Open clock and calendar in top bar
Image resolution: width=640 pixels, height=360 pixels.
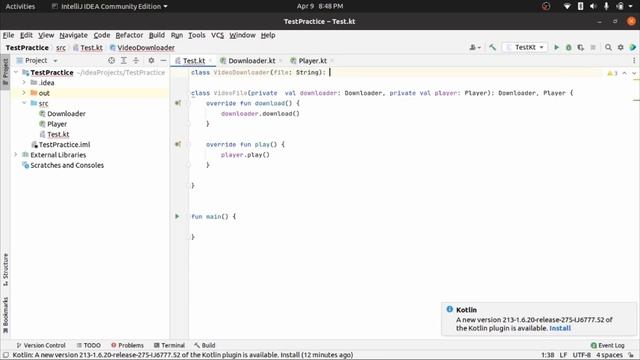coord(320,6)
